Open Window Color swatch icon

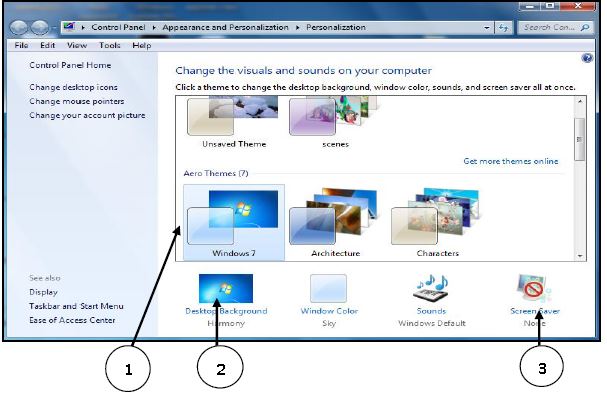coord(328,289)
